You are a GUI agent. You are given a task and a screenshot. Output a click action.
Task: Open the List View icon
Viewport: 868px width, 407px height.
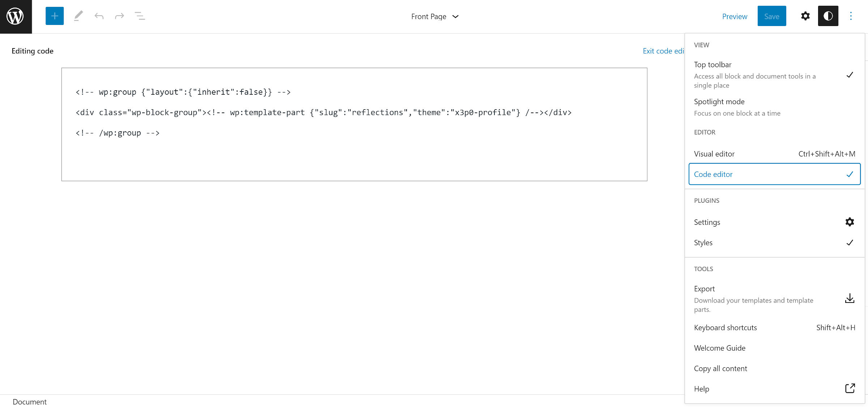click(140, 16)
